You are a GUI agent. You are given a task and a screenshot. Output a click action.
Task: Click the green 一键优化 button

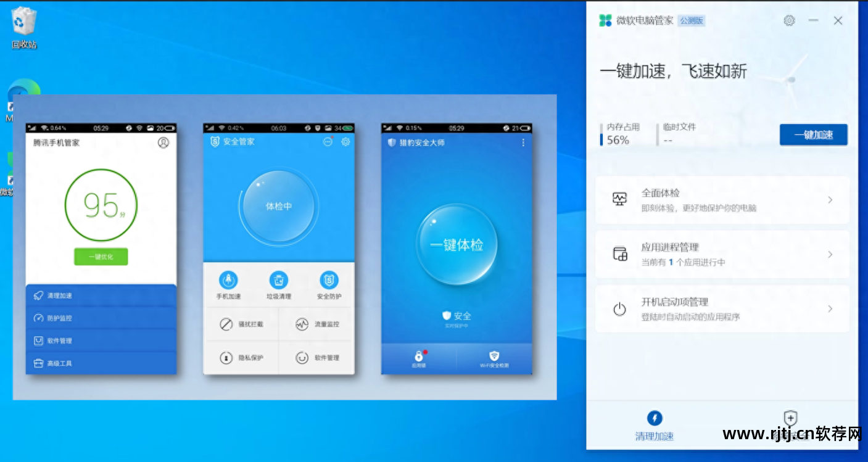click(x=101, y=257)
